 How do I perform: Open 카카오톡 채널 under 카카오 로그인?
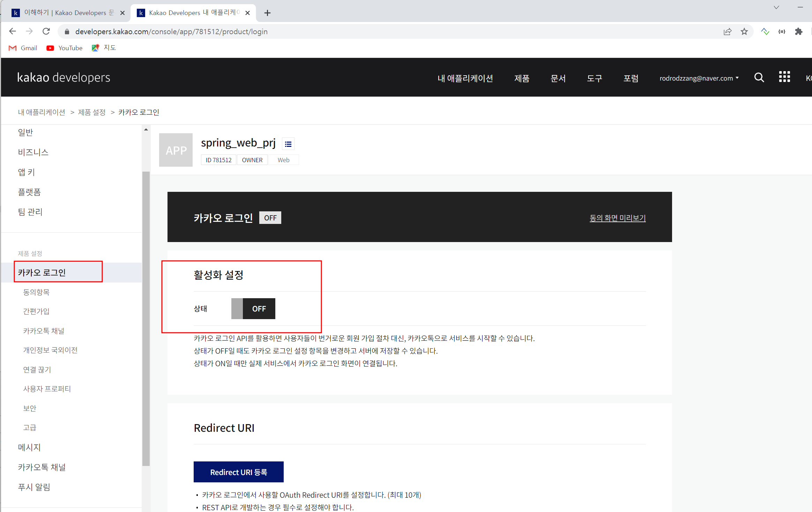44,331
